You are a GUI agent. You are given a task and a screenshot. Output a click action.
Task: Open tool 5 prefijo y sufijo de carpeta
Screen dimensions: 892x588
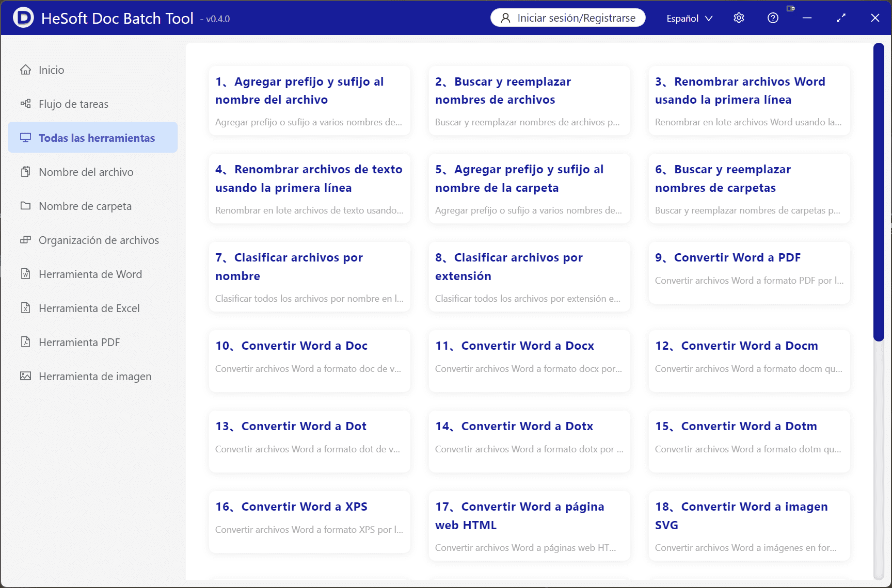(530, 189)
